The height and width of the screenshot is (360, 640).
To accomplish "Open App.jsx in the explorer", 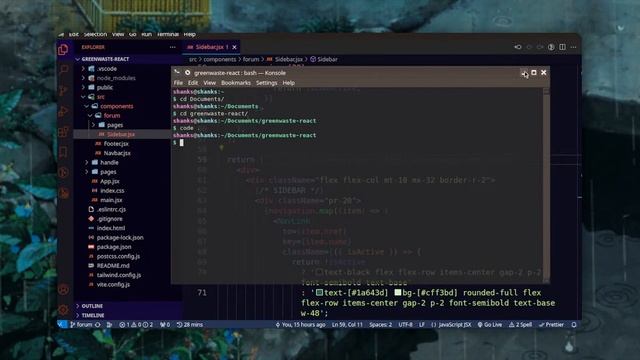I will tap(110, 181).
